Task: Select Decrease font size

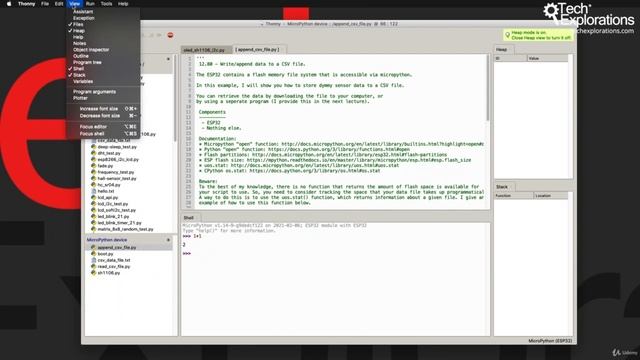Action: pyautogui.click(x=103, y=116)
